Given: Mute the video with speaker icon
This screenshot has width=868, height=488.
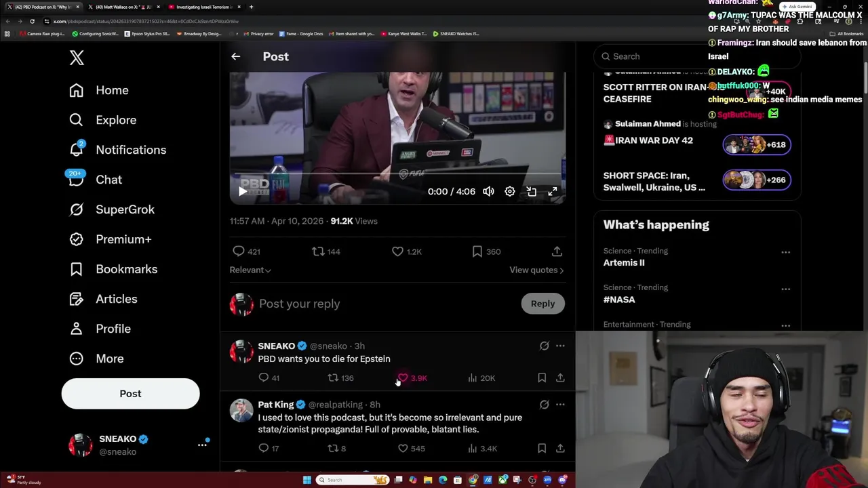Looking at the screenshot, I should click(488, 192).
